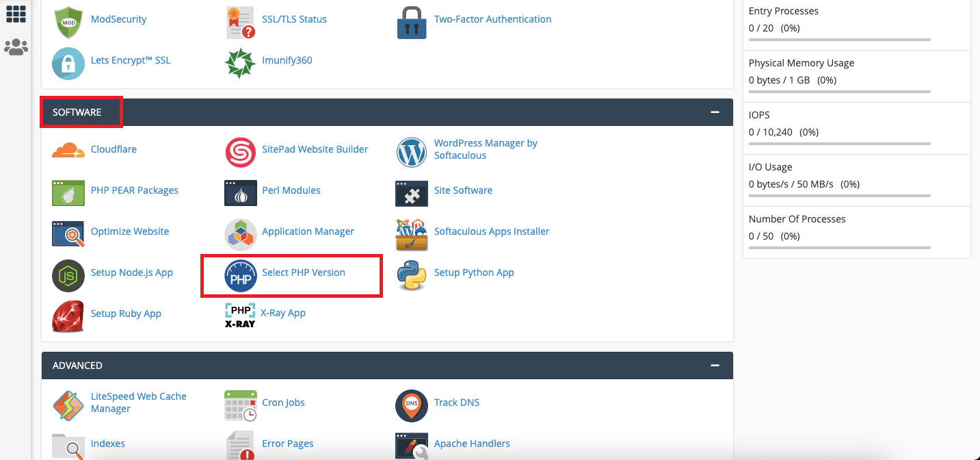The image size is (980, 460).
Task: Collapse the ADVANCED section
Action: [x=715, y=365]
